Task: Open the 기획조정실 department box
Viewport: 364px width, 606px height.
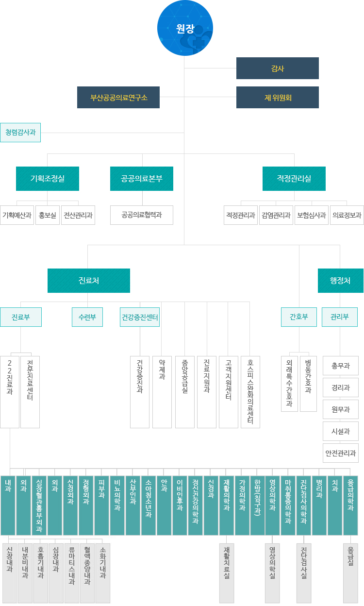Action: [x=48, y=179]
